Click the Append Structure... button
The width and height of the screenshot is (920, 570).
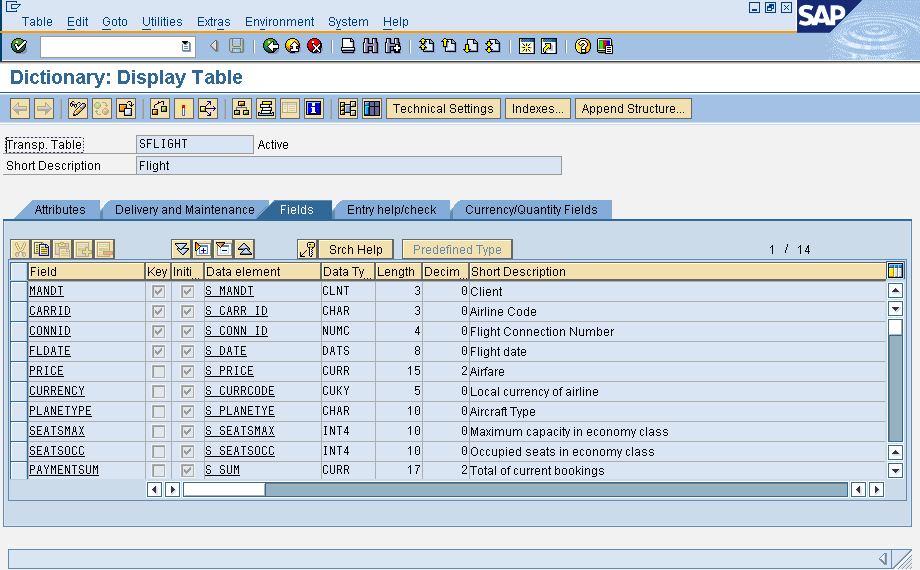coord(633,109)
